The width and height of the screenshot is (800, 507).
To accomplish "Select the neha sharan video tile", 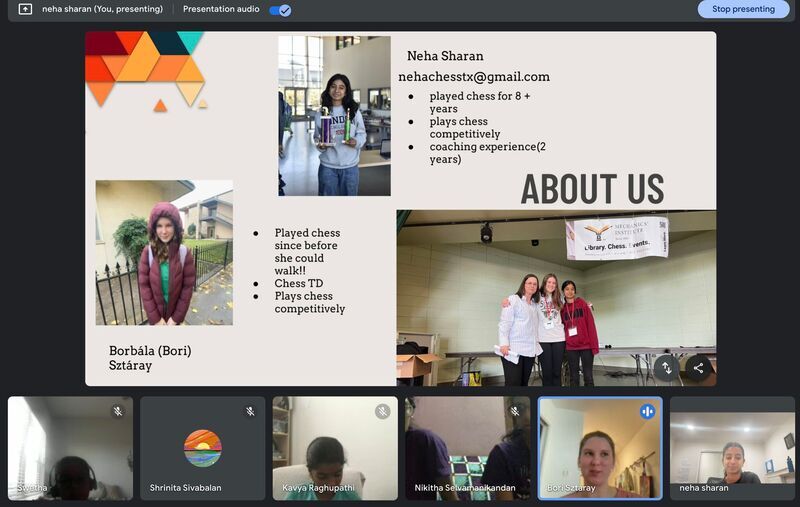I will (x=732, y=448).
